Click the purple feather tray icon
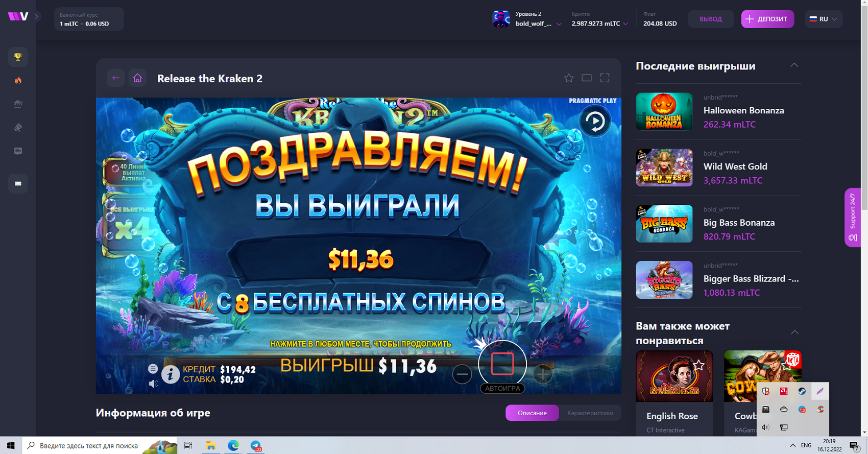Screen dimensions: 868x454 coord(820,391)
